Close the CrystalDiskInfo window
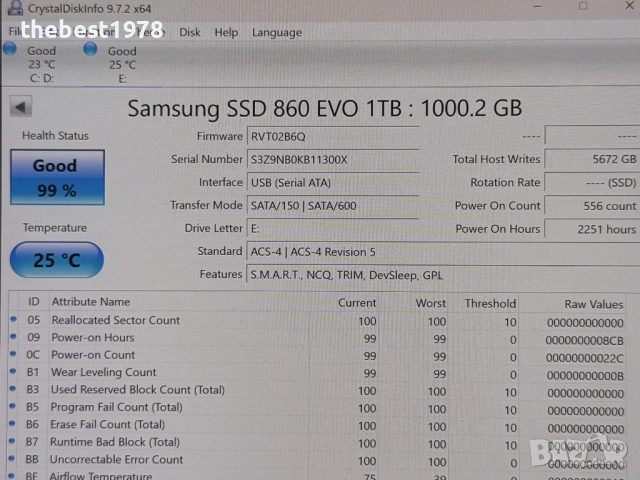This screenshot has width=640, height=480. [x=629, y=5]
